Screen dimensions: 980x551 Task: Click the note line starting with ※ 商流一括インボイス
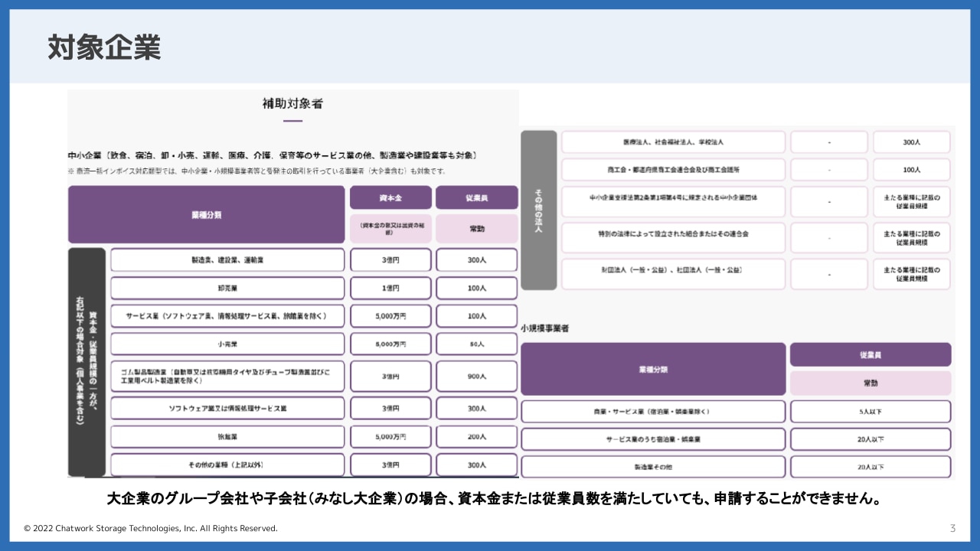tap(256, 171)
